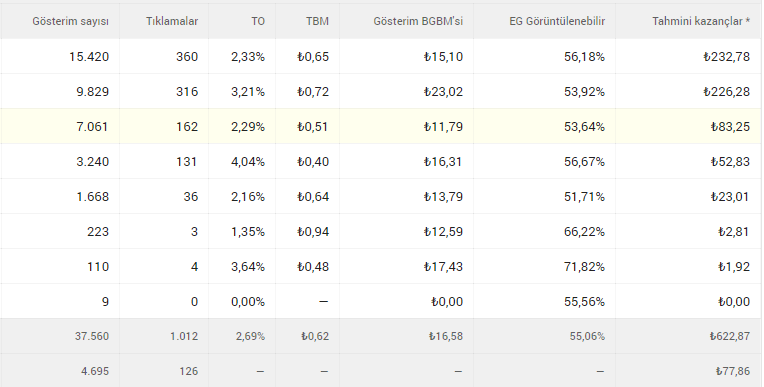Sort by EG Görüntülenebilir column
Image resolution: width=764 pixels, height=387 pixels.
[x=557, y=21]
